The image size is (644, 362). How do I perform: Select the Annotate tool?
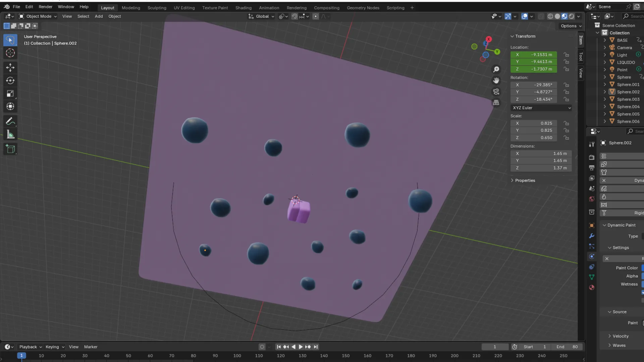[10, 121]
